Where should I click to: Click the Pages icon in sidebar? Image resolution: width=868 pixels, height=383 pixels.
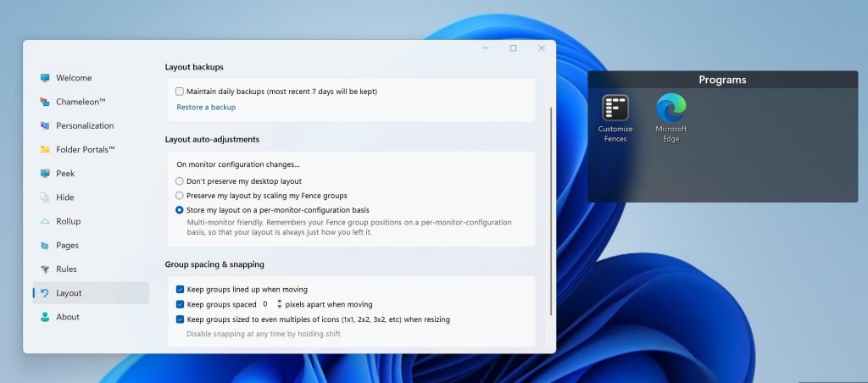[x=45, y=245]
